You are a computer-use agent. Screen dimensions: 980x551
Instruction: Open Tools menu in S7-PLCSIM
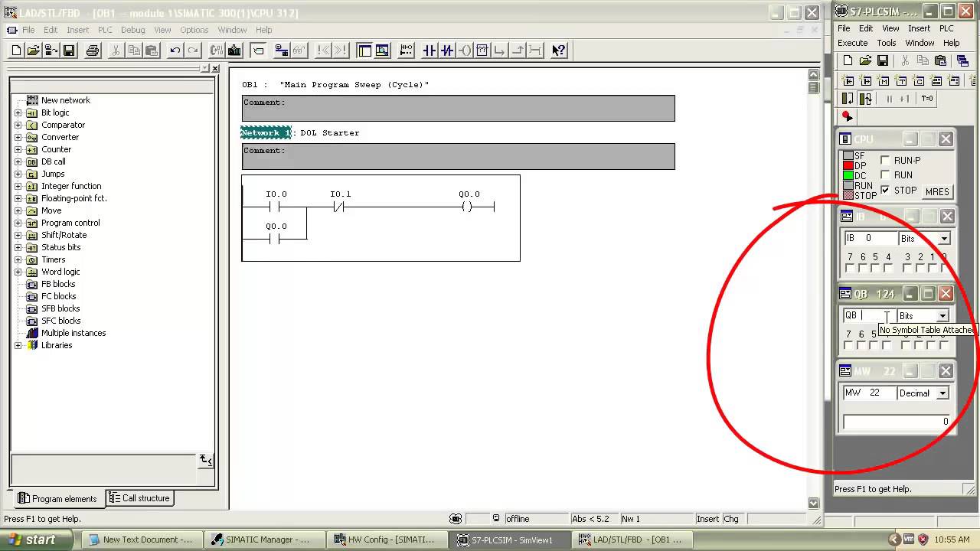pos(886,43)
